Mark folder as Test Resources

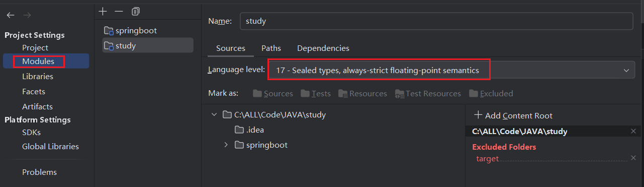428,93
